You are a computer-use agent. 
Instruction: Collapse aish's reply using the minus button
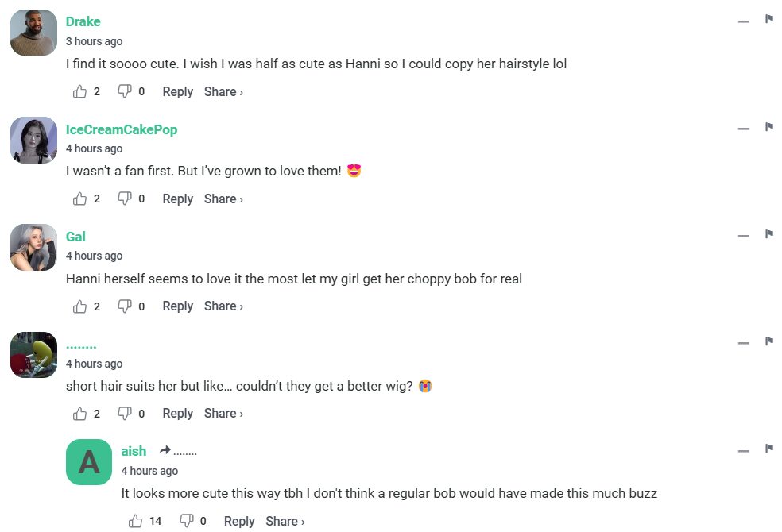(x=744, y=451)
